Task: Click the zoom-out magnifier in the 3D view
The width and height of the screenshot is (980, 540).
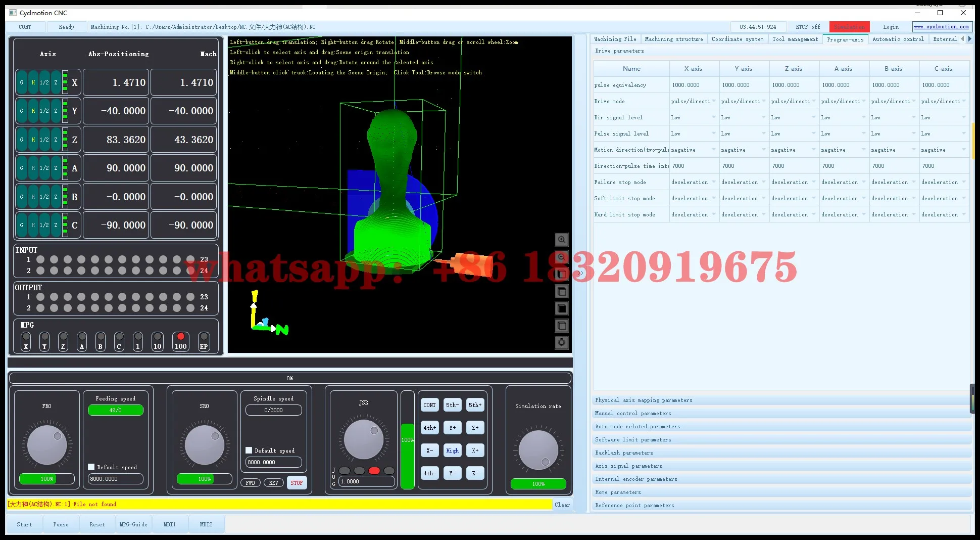Action: pyautogui.click(x=561, y=257)
